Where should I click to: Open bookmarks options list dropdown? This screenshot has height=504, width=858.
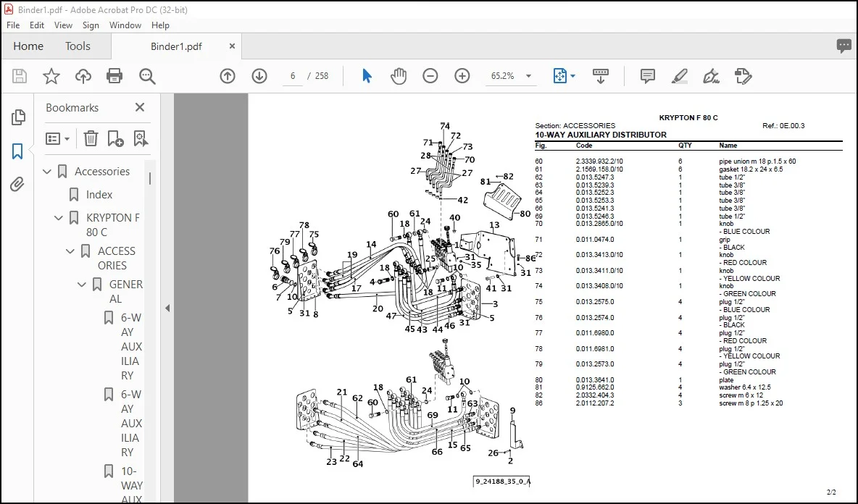pyautogui.click(x=57, y=139)
